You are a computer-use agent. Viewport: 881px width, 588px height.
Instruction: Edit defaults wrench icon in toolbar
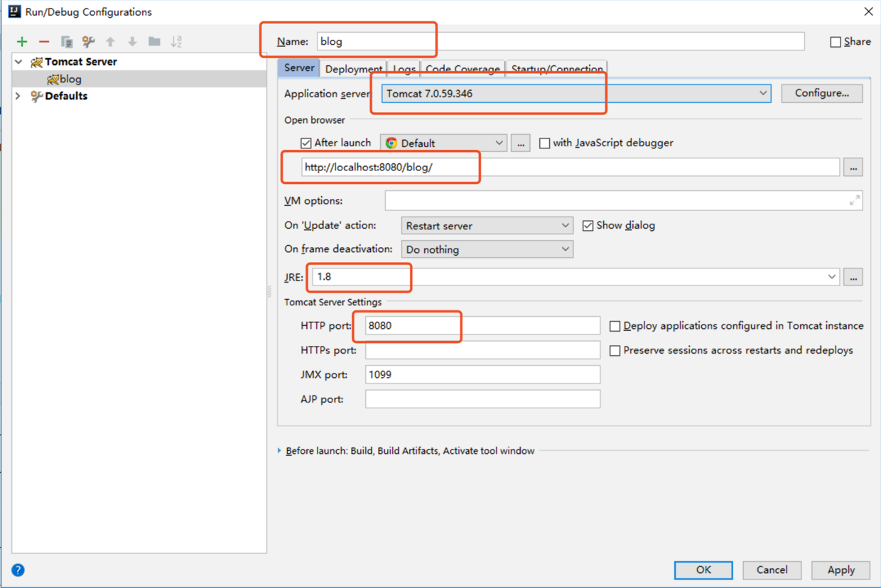[89, 42]
